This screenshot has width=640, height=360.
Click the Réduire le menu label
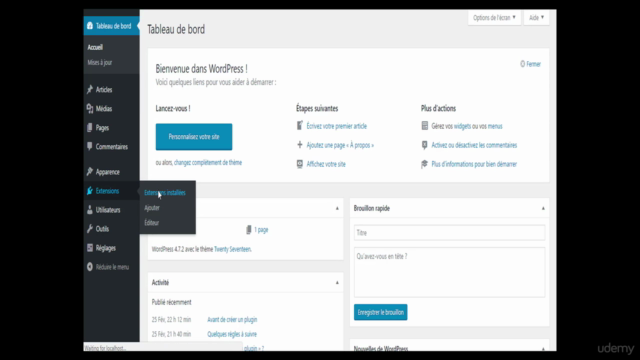coord(112,267)
